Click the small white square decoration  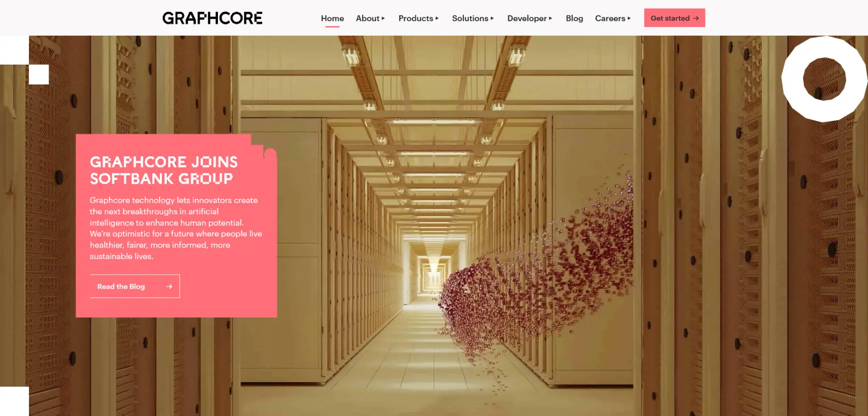click(x=39, y=75)
